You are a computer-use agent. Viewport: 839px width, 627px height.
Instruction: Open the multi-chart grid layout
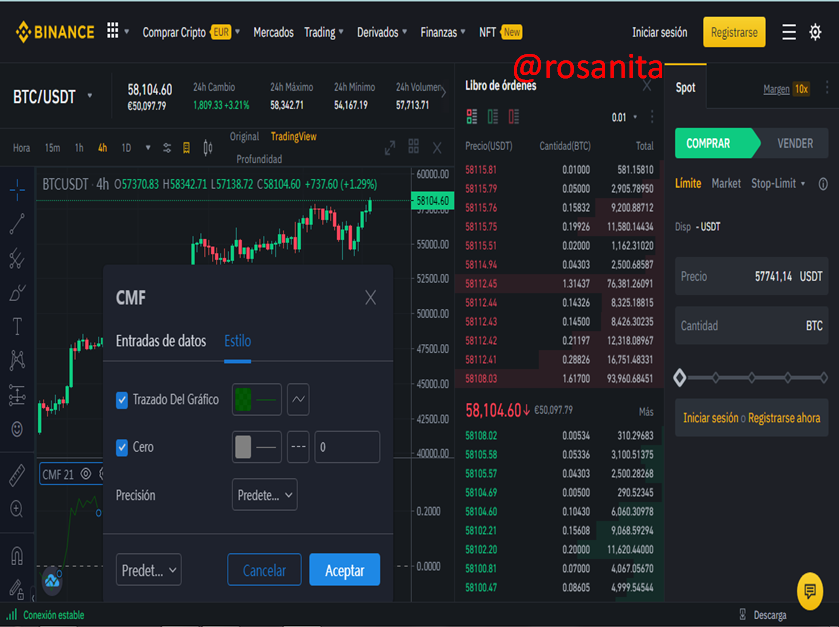coord(414,146)
